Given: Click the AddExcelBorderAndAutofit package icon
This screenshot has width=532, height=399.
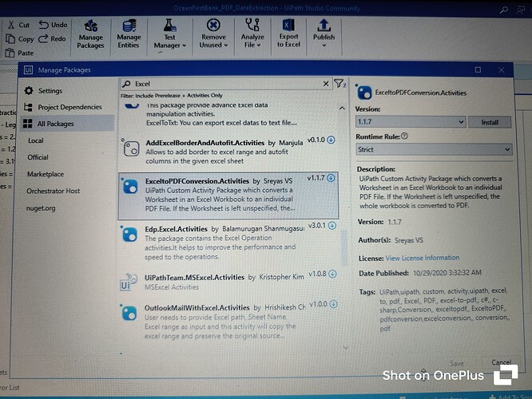Looking at the screenshot, I should pyautogui.click(x=131, y=148).
